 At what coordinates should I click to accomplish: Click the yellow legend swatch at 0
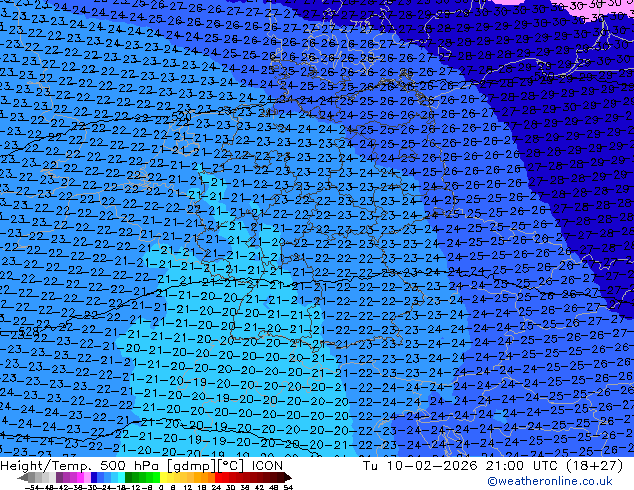point(163,477)
